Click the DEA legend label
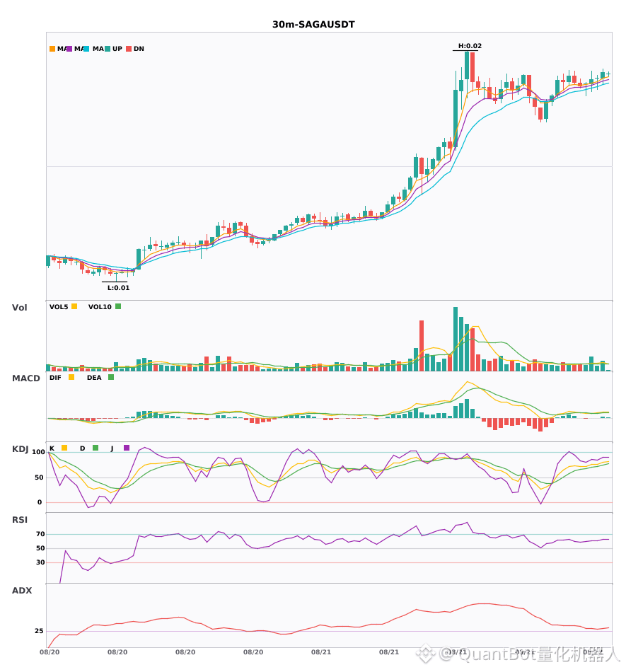626x672 pixels. (94, 378)
